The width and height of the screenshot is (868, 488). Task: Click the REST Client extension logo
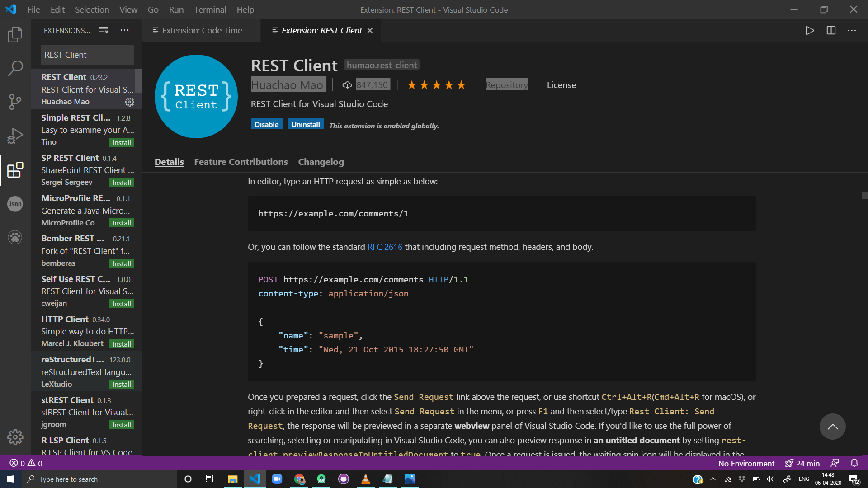(x=196, y=96)
